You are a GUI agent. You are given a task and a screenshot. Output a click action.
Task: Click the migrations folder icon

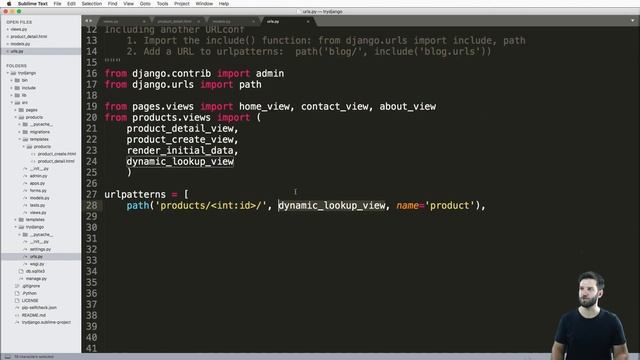(x=25, y=132)
